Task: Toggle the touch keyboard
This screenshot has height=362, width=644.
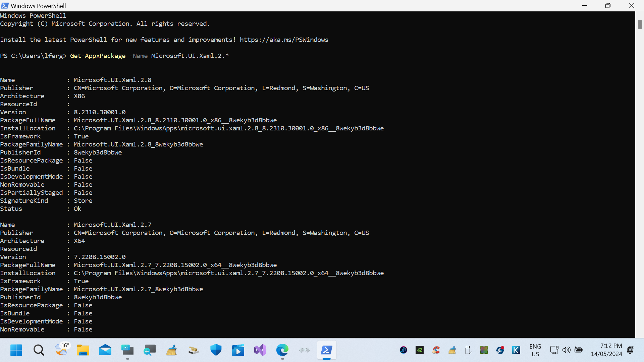Action: pyautogui.click(x=127, y=350)
